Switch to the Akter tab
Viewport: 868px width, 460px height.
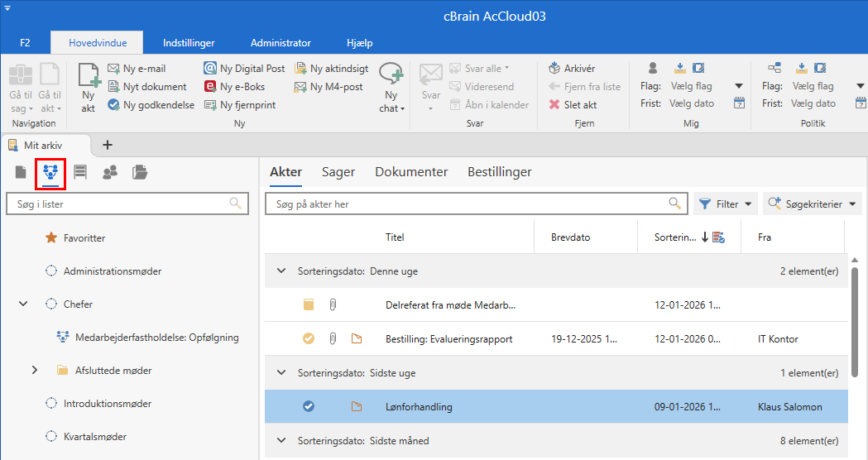pyautogui.click(x=285, y=172)
